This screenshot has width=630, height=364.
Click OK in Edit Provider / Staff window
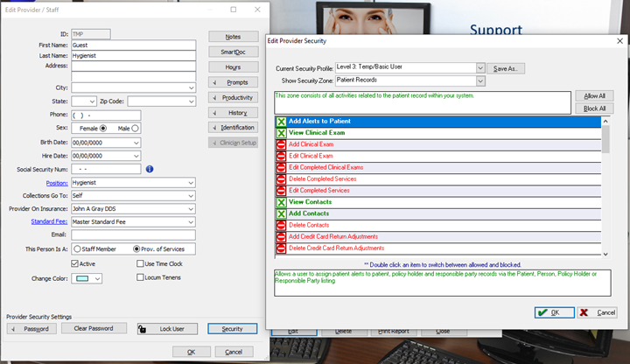192,352
